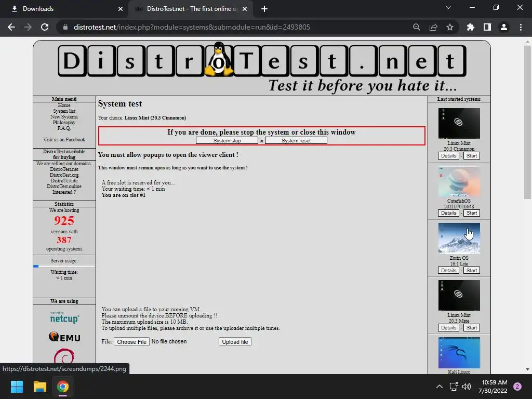The width and height of the screenshot is (532, 399).
Task: Open Home in the main menu
Action: (x=64, y=105)
